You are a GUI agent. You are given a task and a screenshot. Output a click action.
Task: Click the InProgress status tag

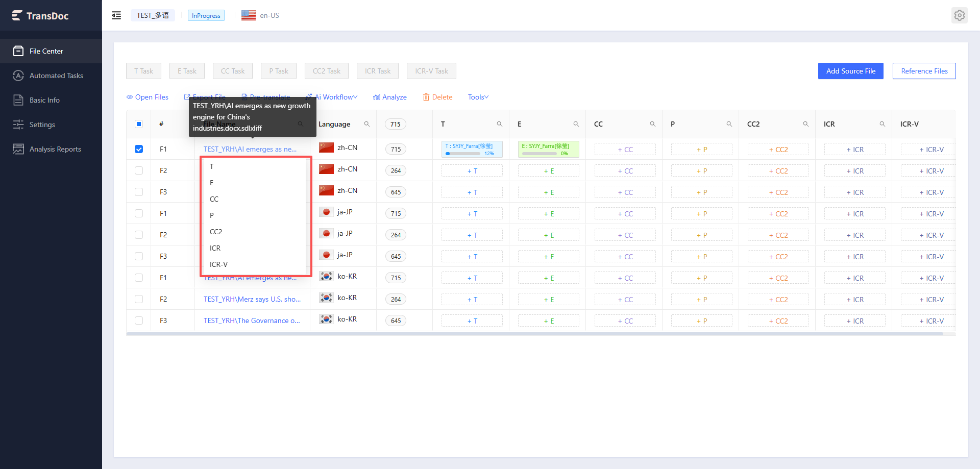coord(206,16)
